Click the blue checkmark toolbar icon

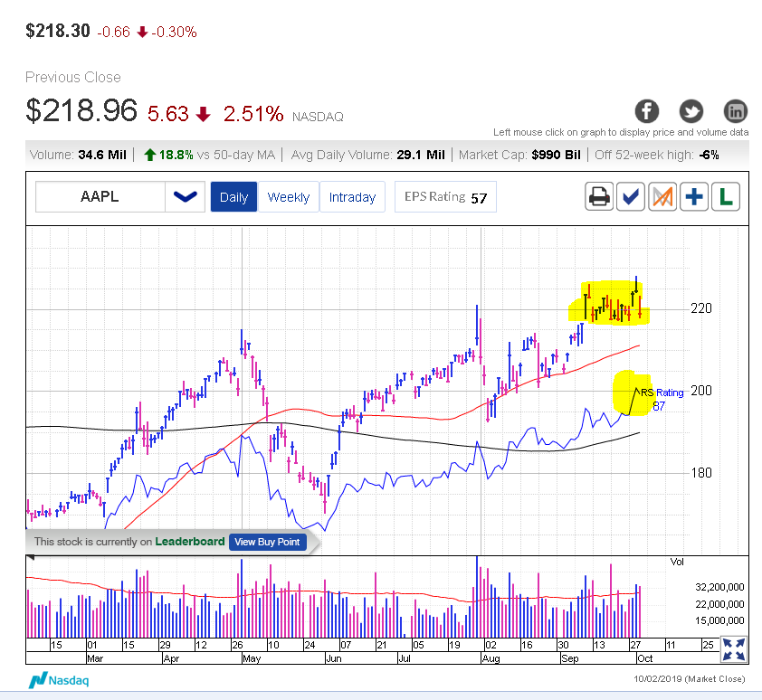tap(631, 196)
